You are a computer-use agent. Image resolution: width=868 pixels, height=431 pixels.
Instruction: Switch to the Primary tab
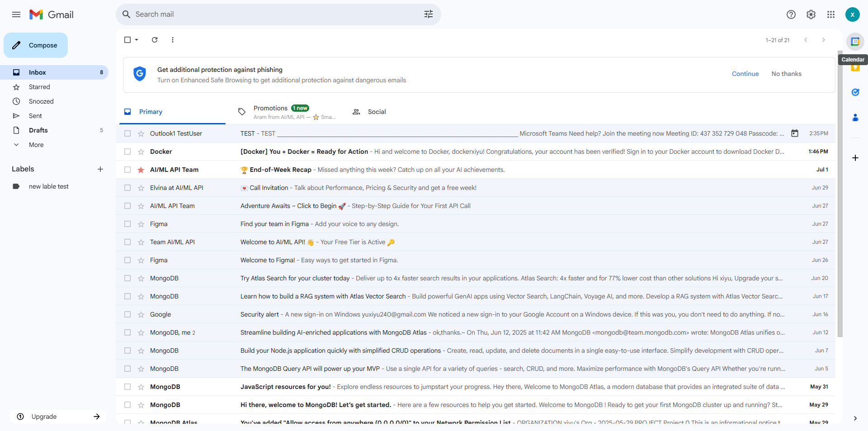tap(172, 112)
